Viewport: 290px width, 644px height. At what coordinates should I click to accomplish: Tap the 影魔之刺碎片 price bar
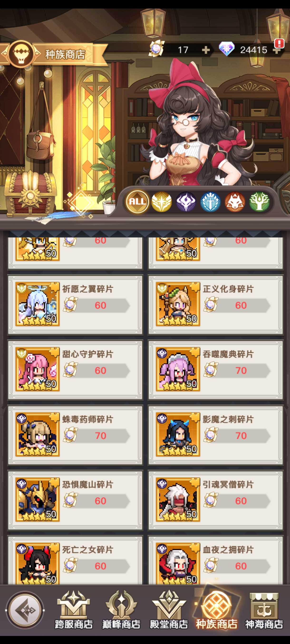(x=237, y=436)
